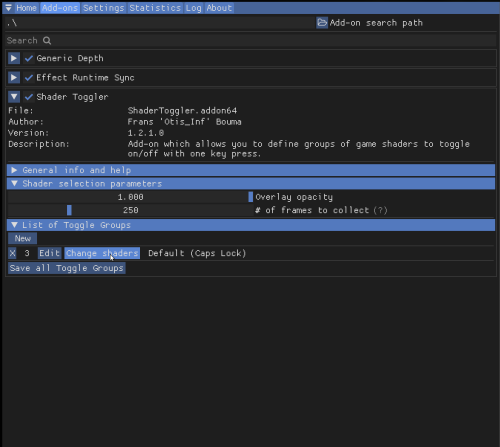This screenshot has width=500, height=447.
Task: Expand the Effect Runtime Sync details
Action: click(14, 78)
